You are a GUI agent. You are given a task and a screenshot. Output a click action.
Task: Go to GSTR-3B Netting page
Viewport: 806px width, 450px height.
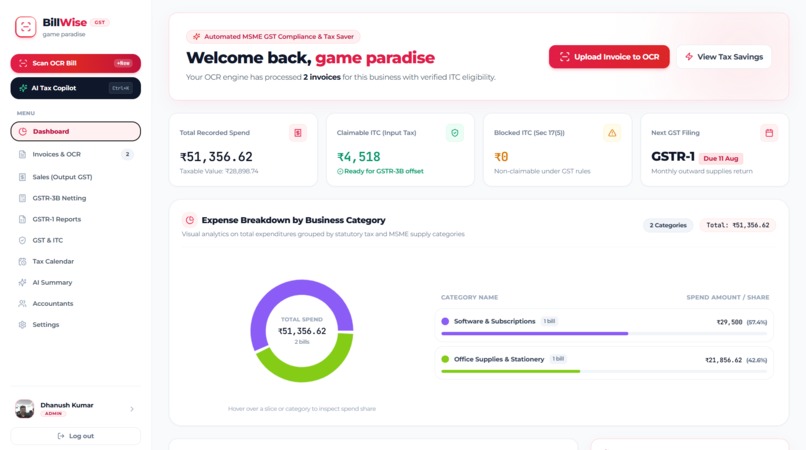[x=76, y=198]
